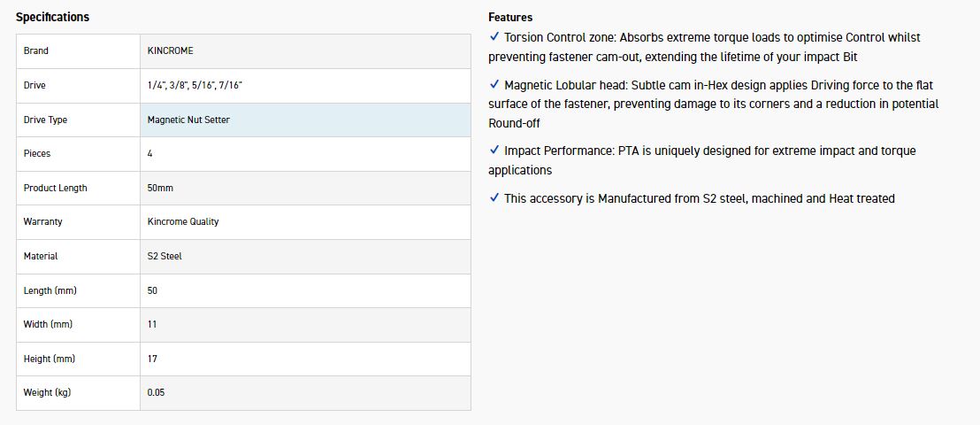
Task: Click the Weight (kg) row label
Action: tap(47, 392)
